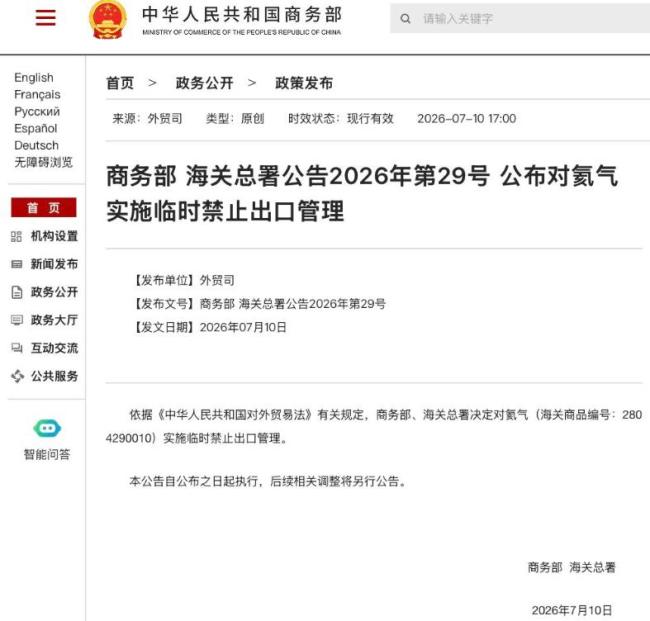
Task: Click the Ministry of Commerce English subtitle
Action: pyautogui.click(x=242, y=32)
